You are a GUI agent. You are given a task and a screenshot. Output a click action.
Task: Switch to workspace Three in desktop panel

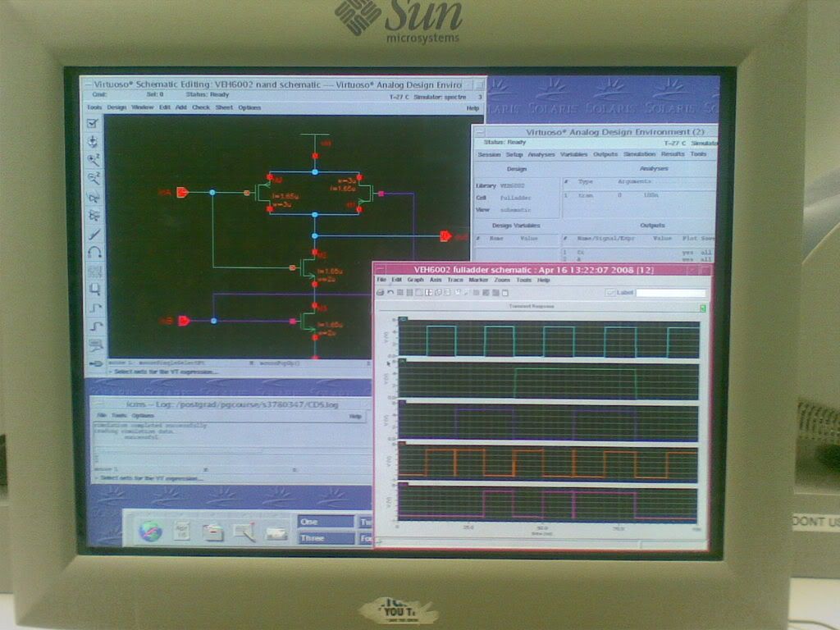[326, 538]
